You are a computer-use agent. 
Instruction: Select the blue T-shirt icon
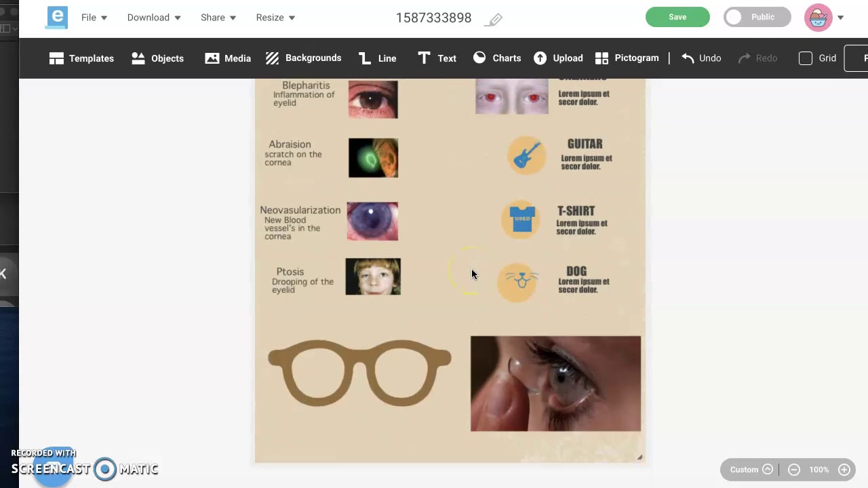[x=521, y=219]
